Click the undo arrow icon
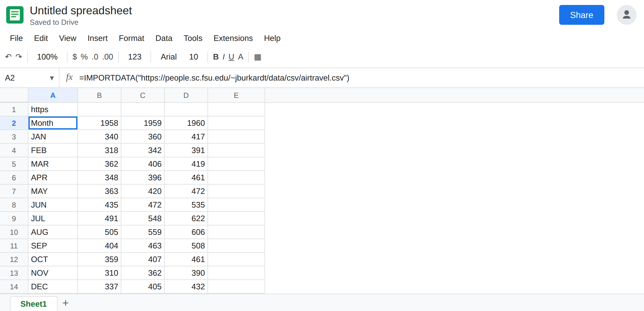Image resolution: width=644 pixels, height=311 pixels. pos(8,57)
